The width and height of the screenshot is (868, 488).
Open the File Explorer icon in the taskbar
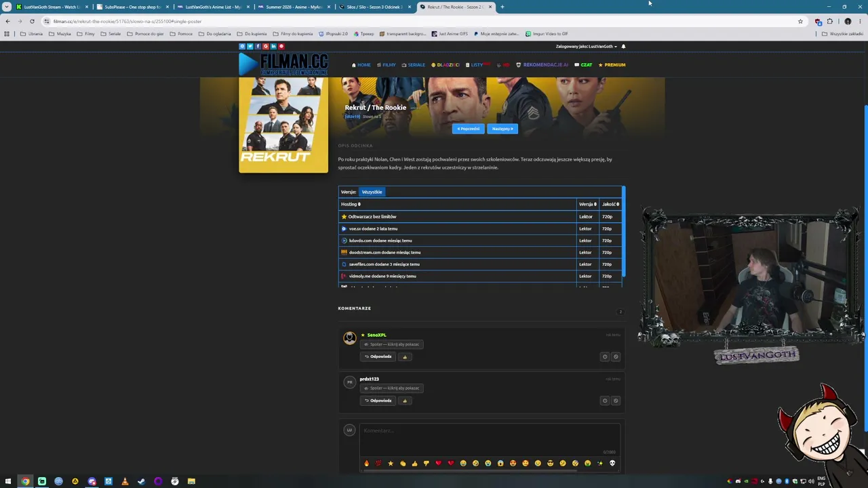click(191, 481)
